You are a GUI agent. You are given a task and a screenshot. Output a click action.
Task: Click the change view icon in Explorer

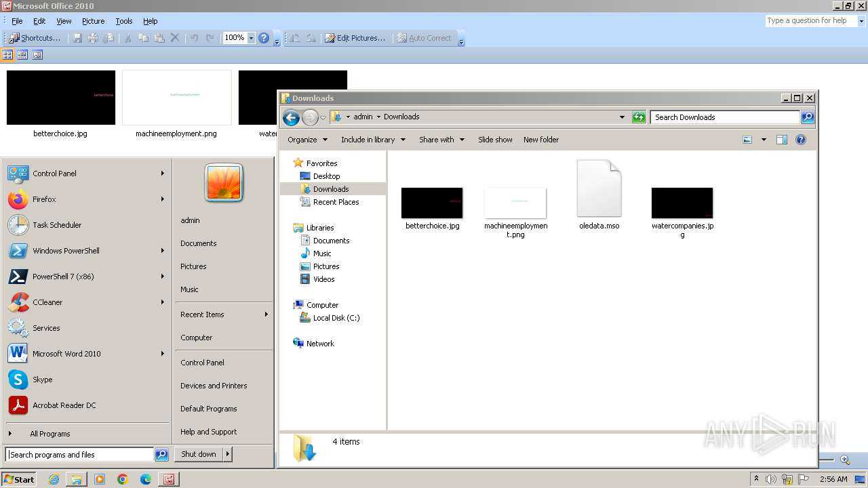pyautogui.click(x=747, y=140)
